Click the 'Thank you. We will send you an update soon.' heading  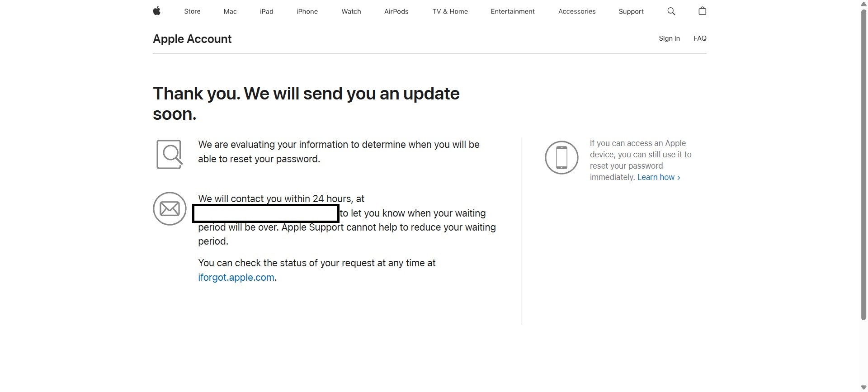tap(306, 104)
